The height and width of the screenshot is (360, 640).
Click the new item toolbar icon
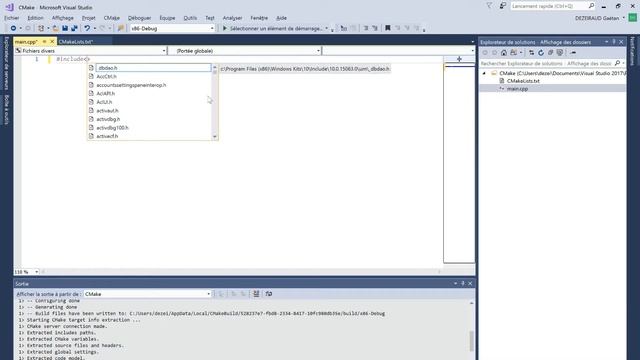point(41,28)
